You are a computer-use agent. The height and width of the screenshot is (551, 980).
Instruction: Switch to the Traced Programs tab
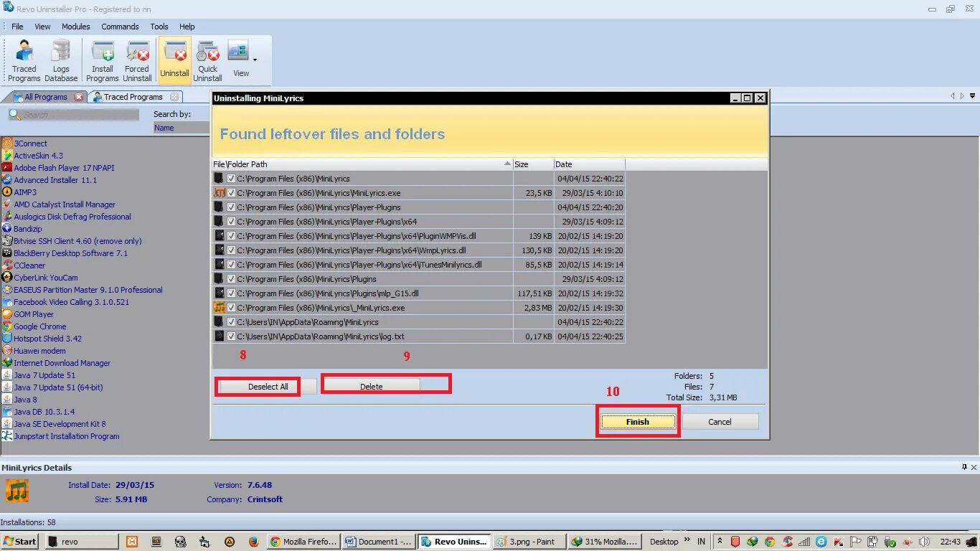133,97
